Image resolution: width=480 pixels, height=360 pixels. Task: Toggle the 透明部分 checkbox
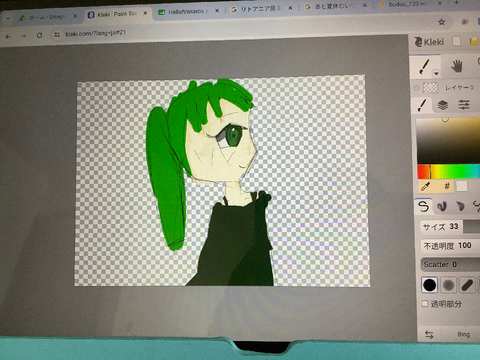425,303
